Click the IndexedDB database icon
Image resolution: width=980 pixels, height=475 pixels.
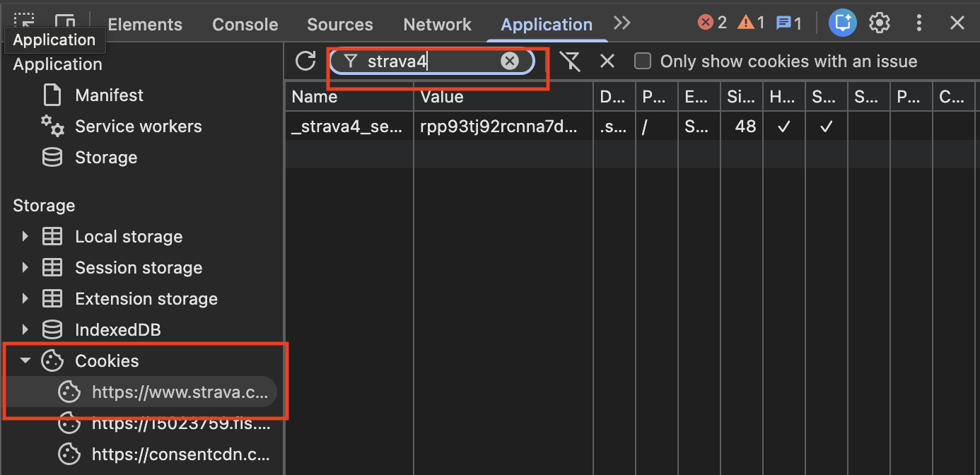pos(52,330)
